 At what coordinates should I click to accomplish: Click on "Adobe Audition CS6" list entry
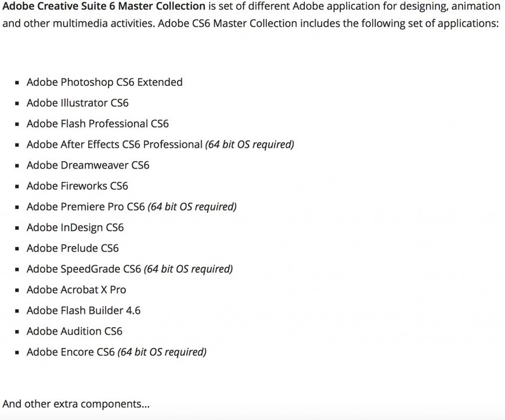tap(74, 332)
